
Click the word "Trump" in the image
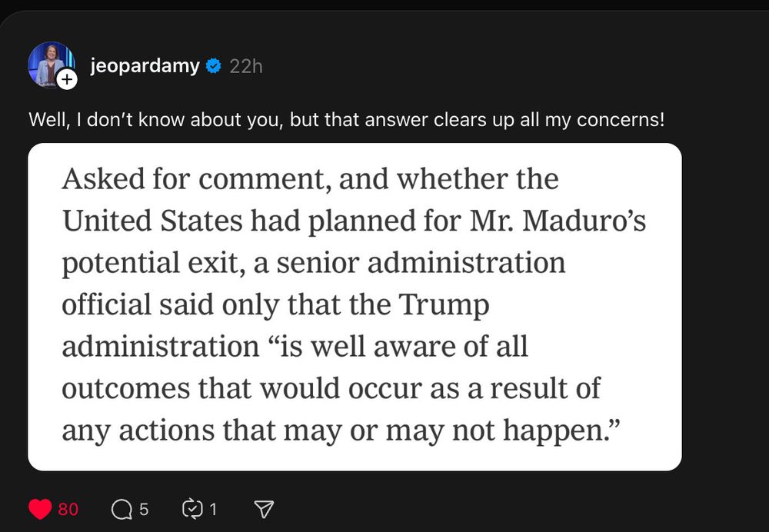[x=444, y=305]
